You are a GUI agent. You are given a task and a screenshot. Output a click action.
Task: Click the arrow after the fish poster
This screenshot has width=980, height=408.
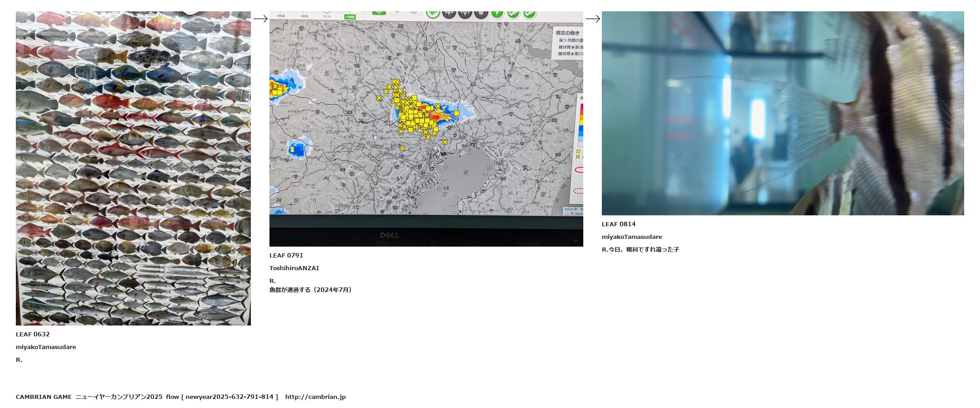(260, 19)
